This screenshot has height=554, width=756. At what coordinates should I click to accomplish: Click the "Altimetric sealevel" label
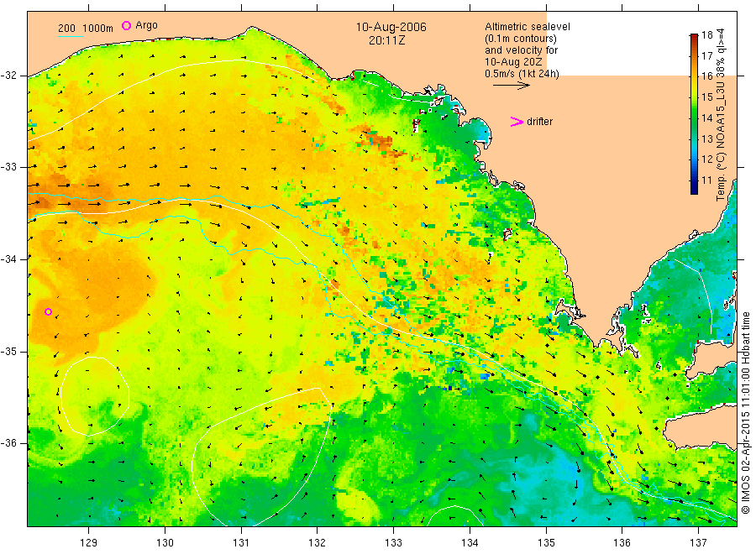tap(528, 27)
